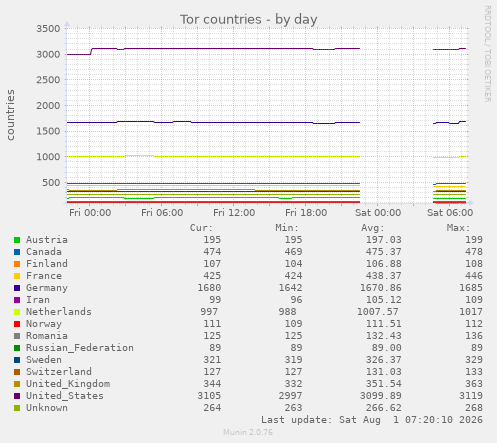The image size is (497, 443).
Task: Click the United_States min value 2997
Action: coord(290,396)
